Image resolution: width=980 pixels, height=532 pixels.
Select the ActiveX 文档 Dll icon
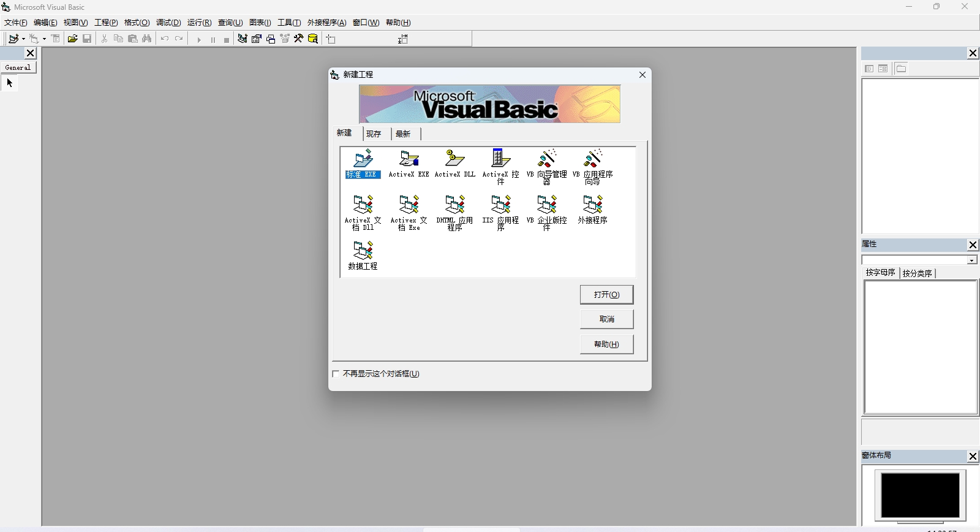[363, 213]
